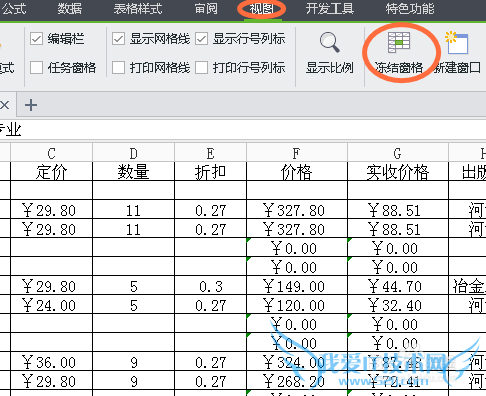Switch to the 公式 tab

point(13,9)
